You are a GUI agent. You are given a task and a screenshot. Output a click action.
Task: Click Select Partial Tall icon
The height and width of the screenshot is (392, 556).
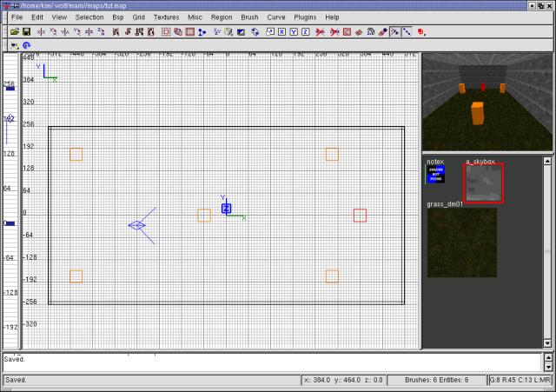coord(139,32)
